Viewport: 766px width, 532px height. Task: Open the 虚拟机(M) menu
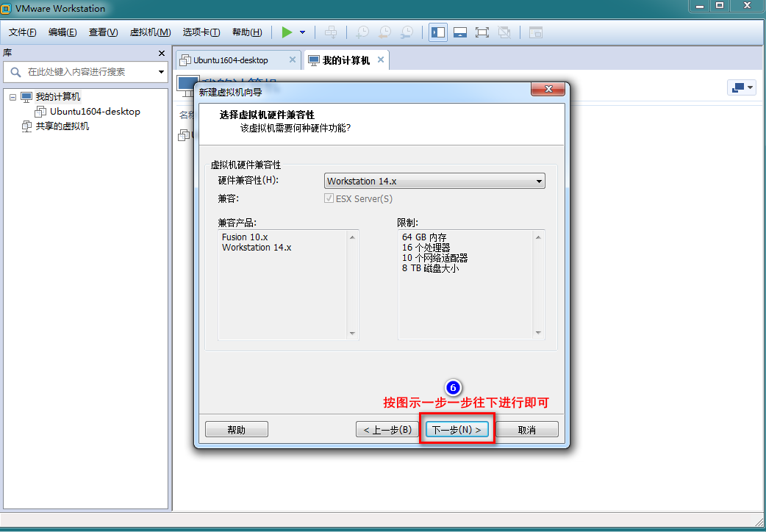coord(150,32)
